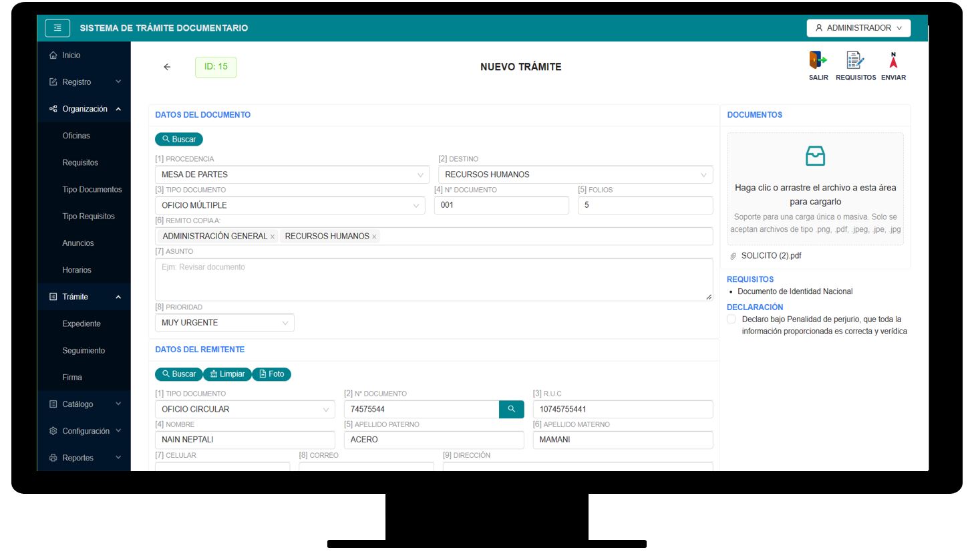The height and width of the screenshot is (554, 980).
Task: Toggle the hamburger menu icon in header
Action: pyautogui.click(x=57, y=28)
